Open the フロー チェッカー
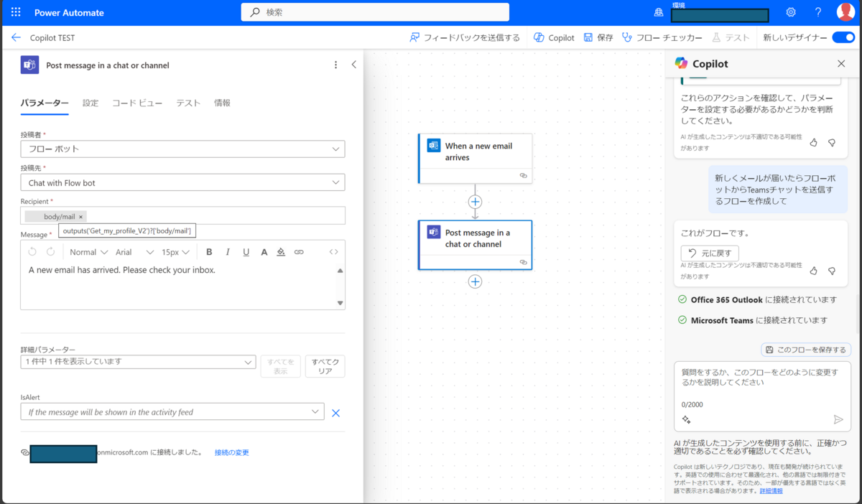 [662, 37]
